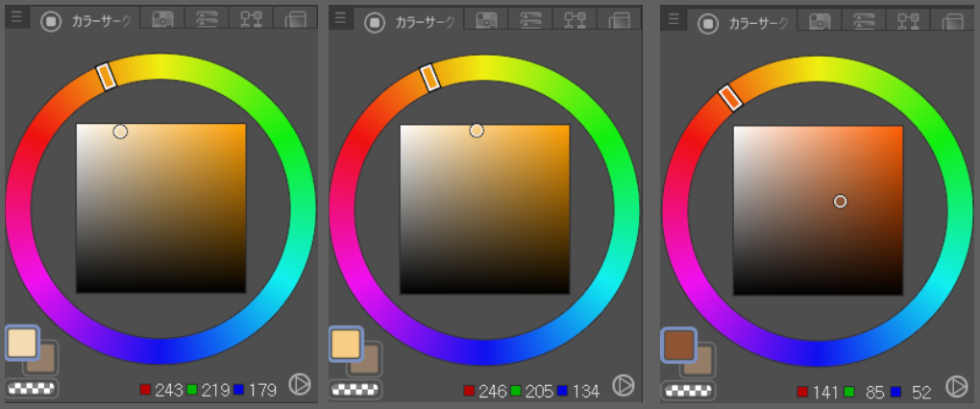Select the main color swatch in the middle panel

tap(346, 344)
